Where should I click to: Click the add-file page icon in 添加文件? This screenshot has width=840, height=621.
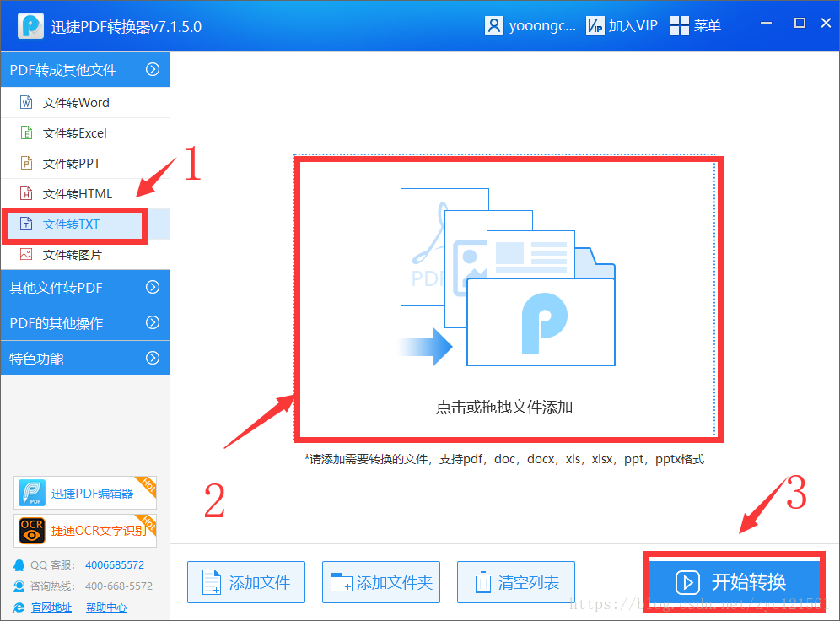[212, 582]
